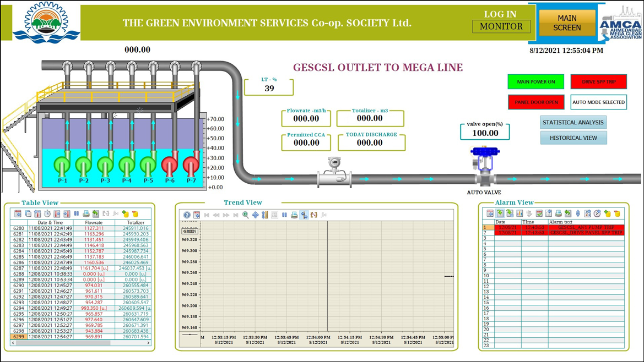Toggle the pause button in Trend View toolbar
The image size is (644, 362).
click(x=284, y=215)
